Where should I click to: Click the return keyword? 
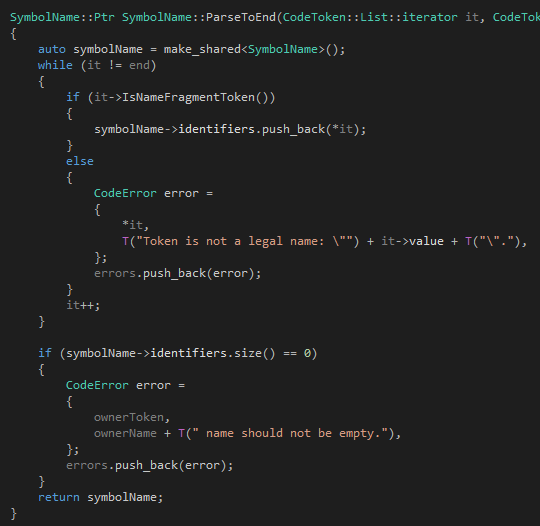coord(59,497)
